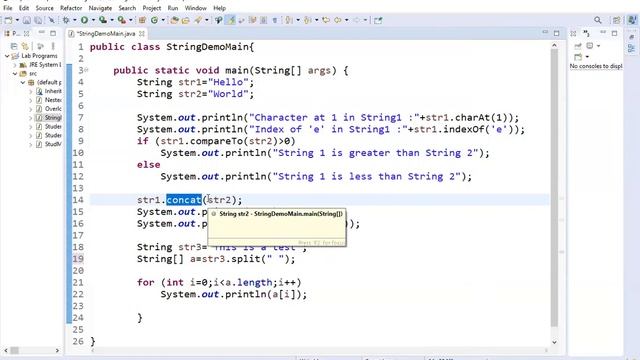Click the Search flashlight toolbar icon
The height and width of the screenshot is (360, 640).
(x=198, y=20)
